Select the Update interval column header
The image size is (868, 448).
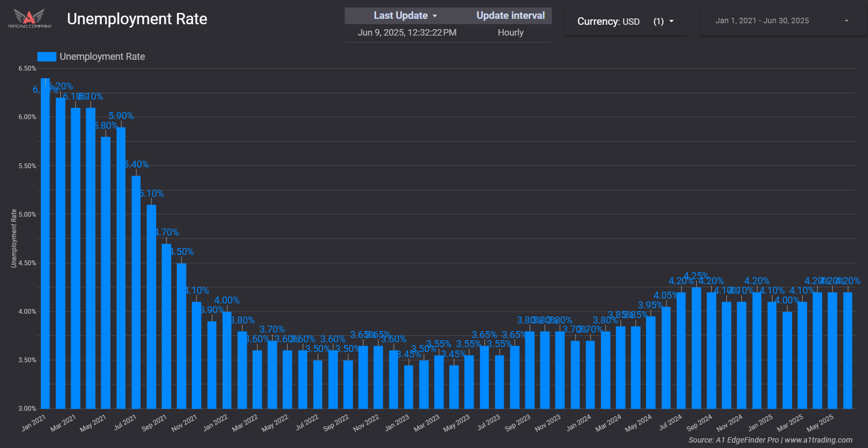tap(510, 16)
